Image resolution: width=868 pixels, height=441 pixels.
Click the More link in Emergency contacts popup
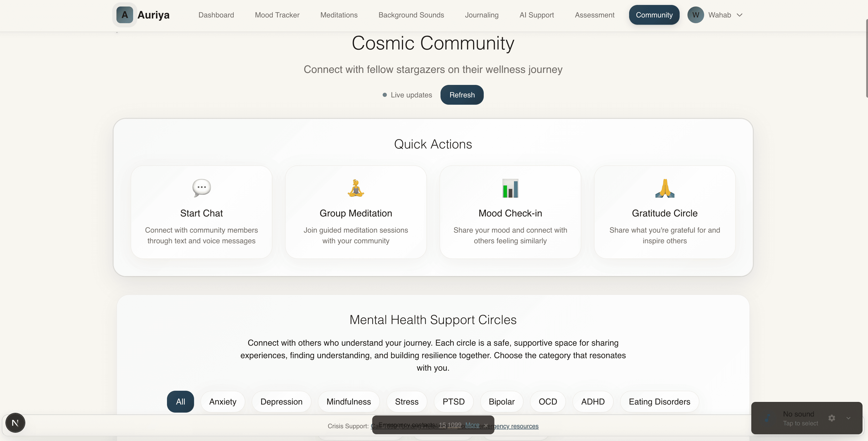(x=472, y=425)
